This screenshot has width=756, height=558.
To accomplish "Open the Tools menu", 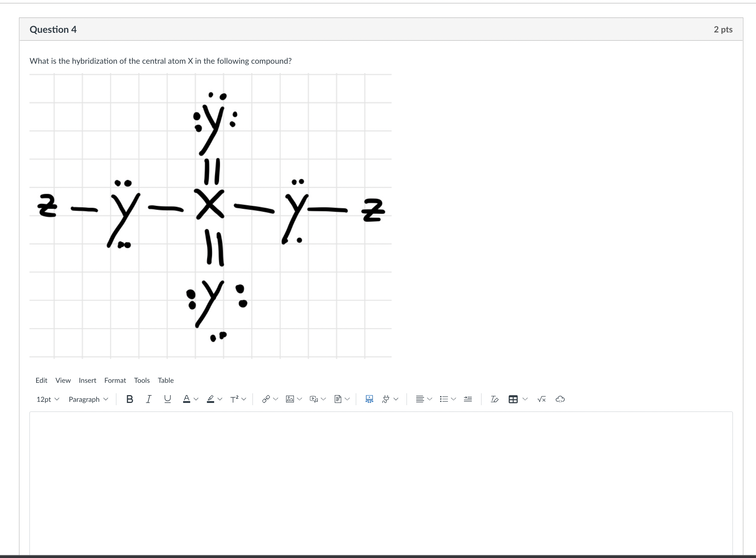I will pyautogui.click(x=142, y=380).
